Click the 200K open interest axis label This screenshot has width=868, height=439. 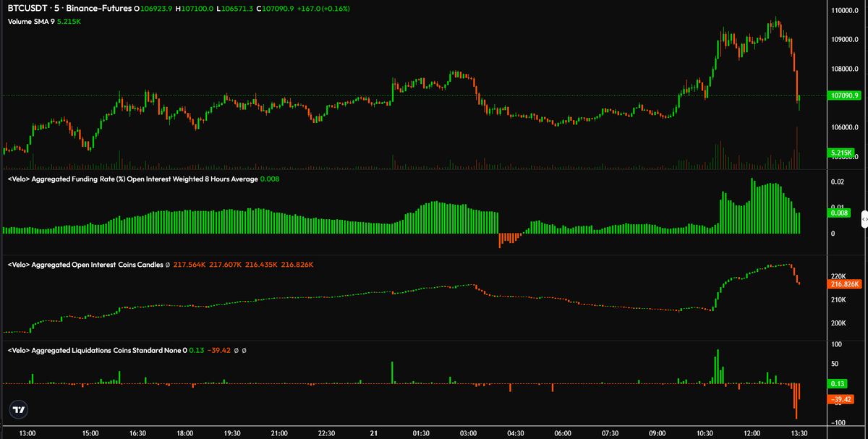click(839, 323)
